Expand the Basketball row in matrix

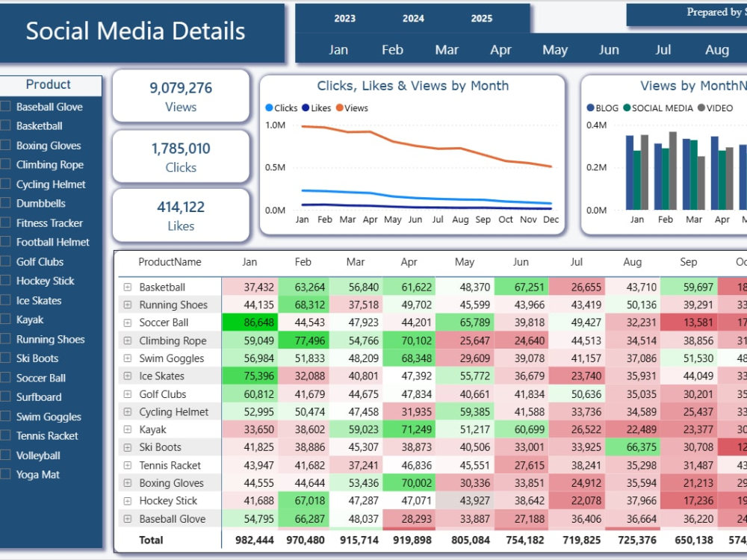pos(127,287)
